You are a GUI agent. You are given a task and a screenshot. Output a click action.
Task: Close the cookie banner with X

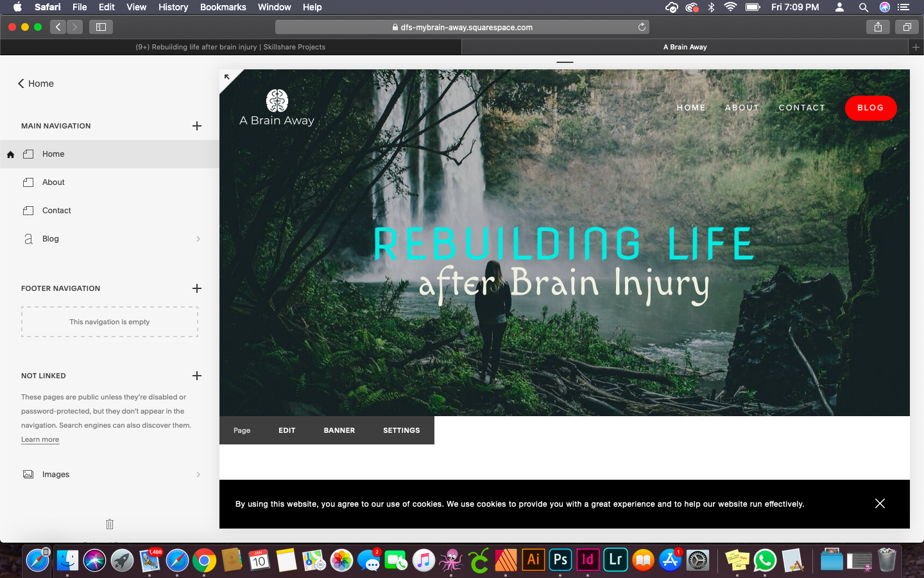[x=880, y=504]
